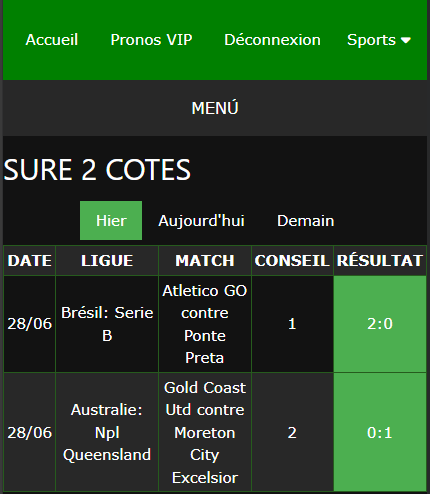The image size is (430, 494).
Task: Open the MENÚ bar
Action: pos(215,108)
